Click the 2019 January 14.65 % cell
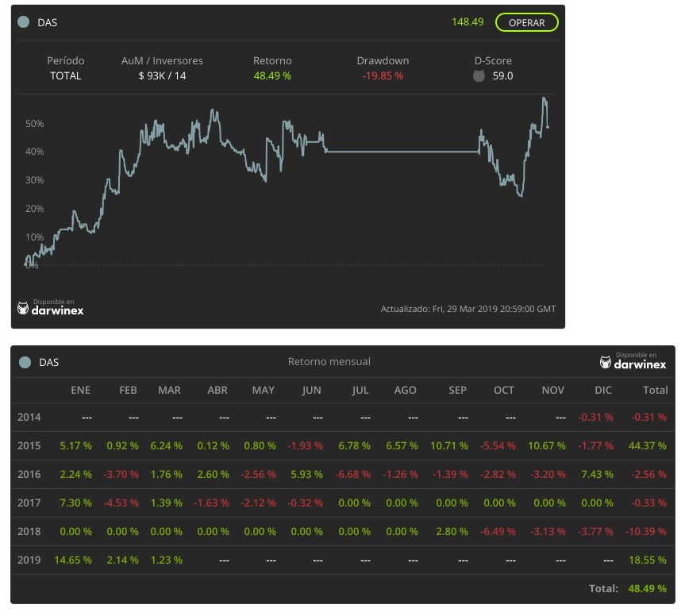 72,560
